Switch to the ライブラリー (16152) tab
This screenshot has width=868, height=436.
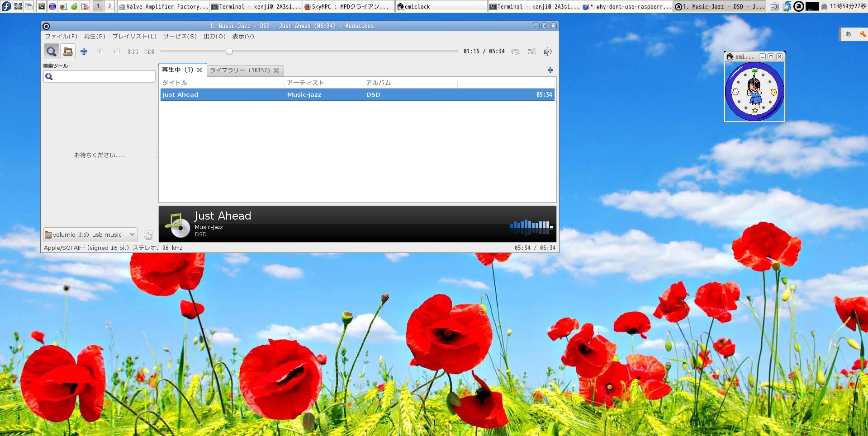click(x=240, y=70)
